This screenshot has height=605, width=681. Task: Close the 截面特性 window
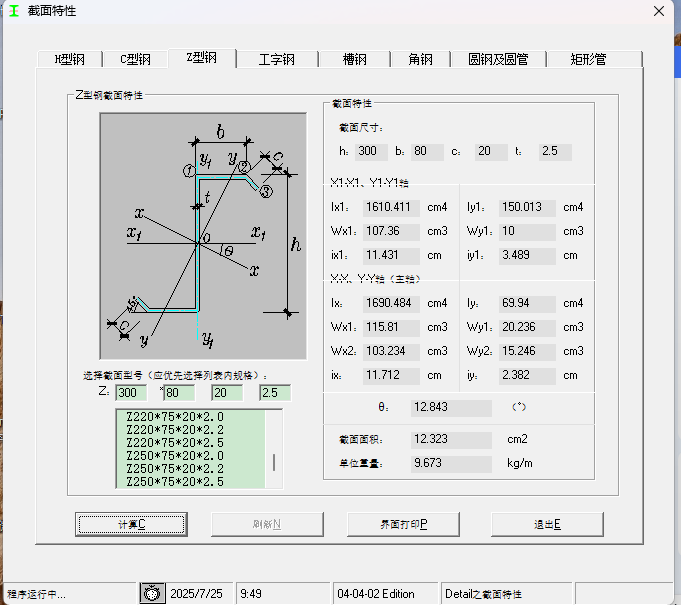pyautogui.click(x=659, y=11)
